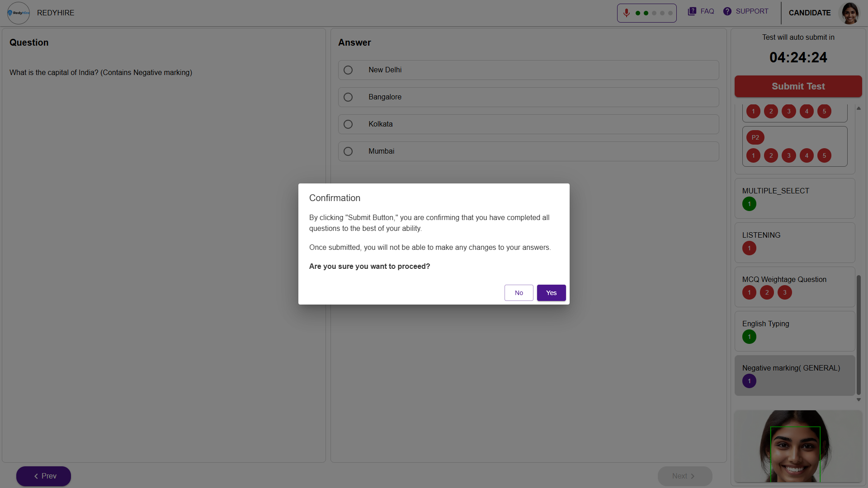Click the Negative marking( GENERAL) section title

pos(791,368)
